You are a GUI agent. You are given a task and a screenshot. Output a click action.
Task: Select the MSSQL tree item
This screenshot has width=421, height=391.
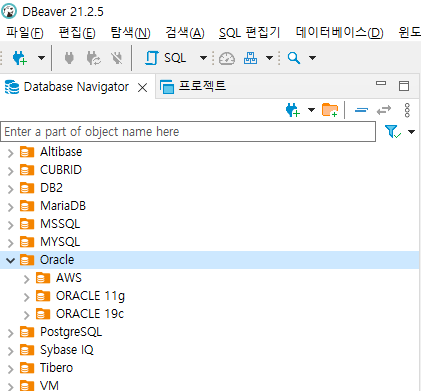click(60, 224)
